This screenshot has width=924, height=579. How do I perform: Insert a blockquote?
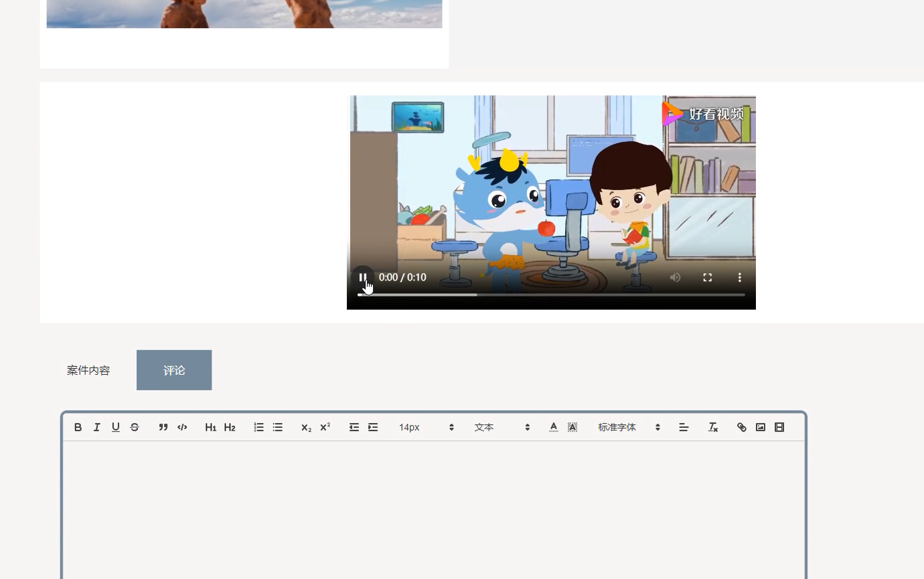click(163, 427)
